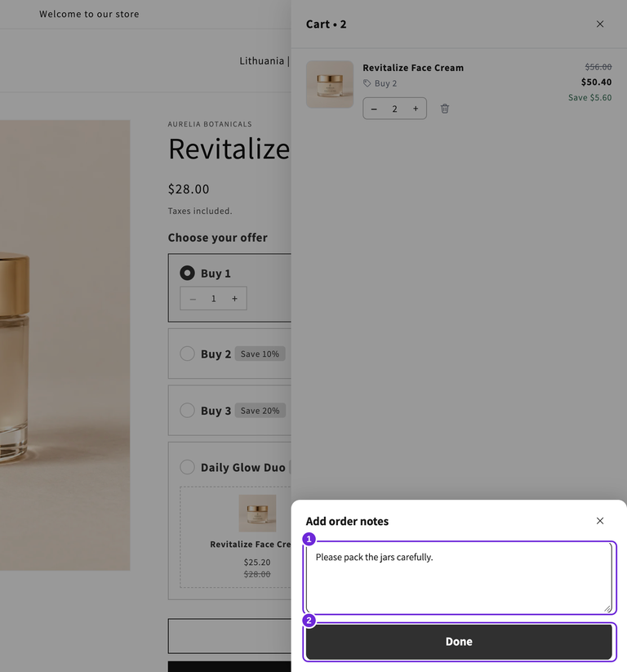
Task: Close the Add order notes panel
Action: (599, 521)
